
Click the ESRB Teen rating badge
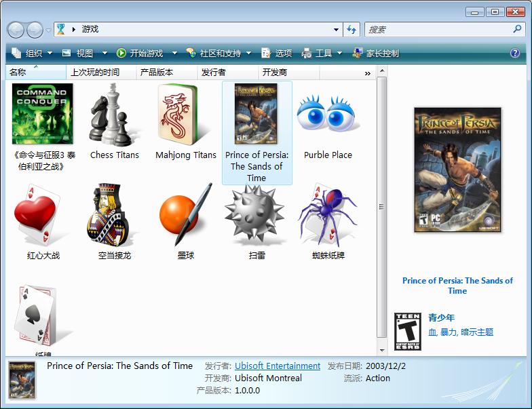pyautogui.click(x=407, y=331)
